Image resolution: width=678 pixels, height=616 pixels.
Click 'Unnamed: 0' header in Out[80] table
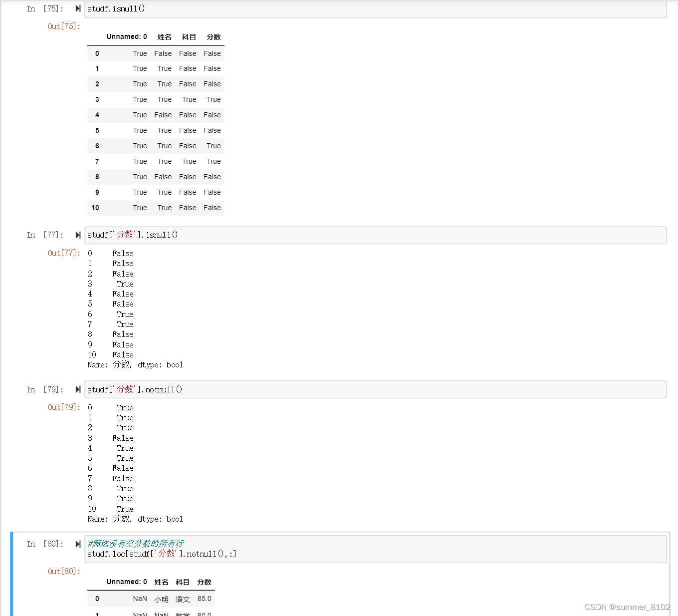[127, 582]
